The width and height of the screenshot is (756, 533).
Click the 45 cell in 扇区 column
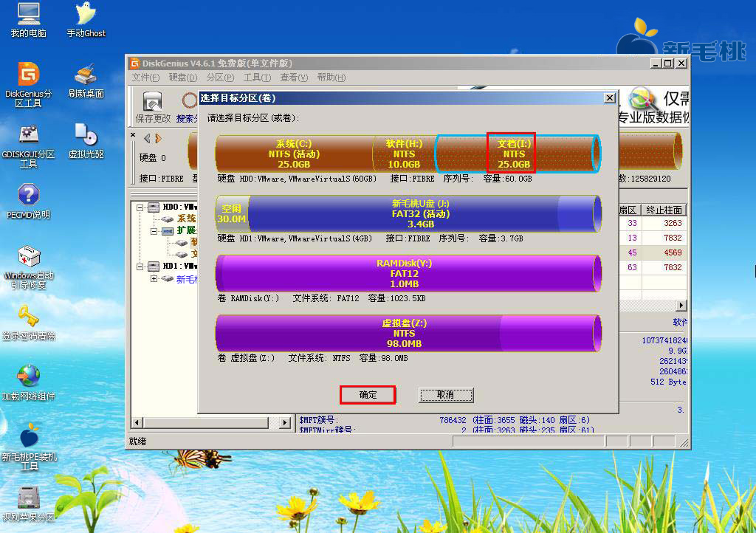tap(632, 252)
